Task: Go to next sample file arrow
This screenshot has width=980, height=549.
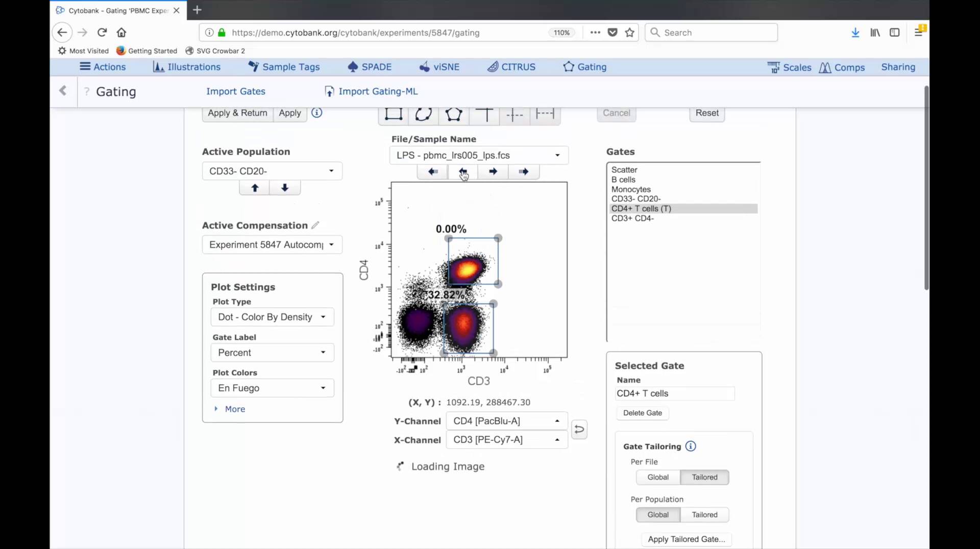Action: 493,172
